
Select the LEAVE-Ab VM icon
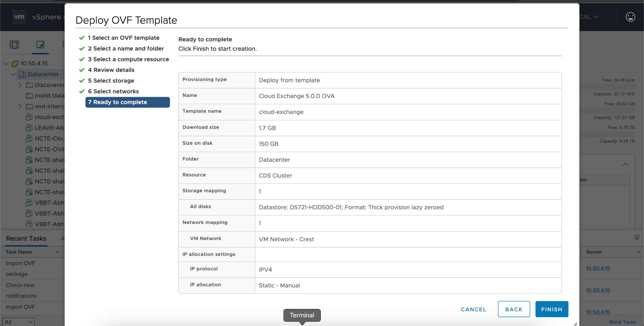tap(29, 128)
